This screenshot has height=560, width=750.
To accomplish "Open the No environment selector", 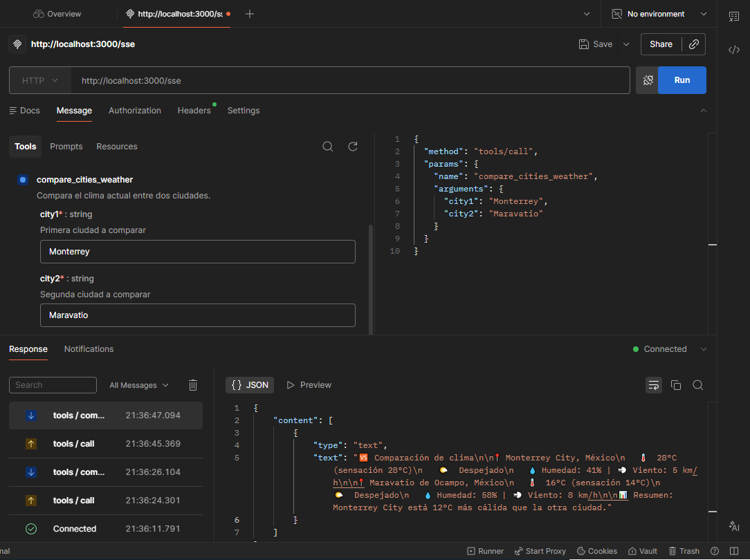I will [x=656, y=13].
